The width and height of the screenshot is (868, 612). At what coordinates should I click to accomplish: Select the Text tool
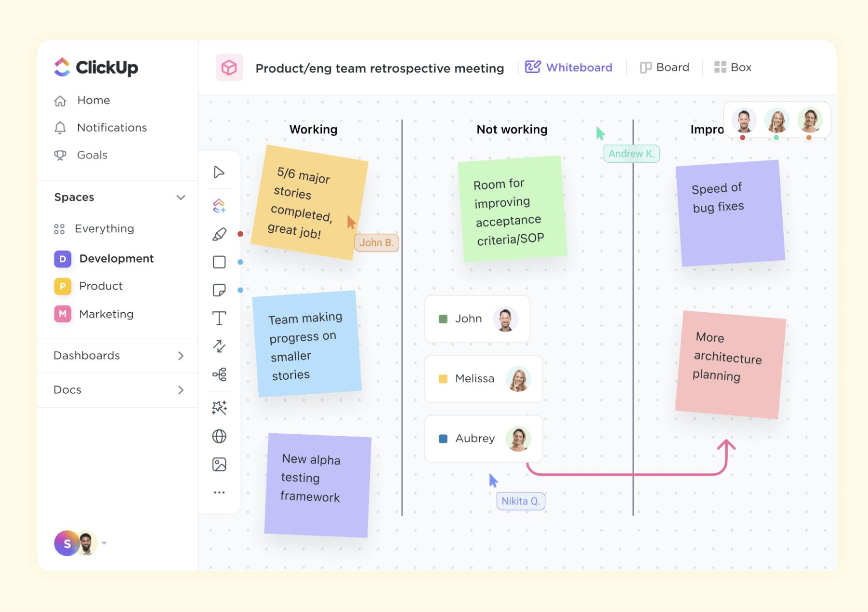tap(219, 318)
